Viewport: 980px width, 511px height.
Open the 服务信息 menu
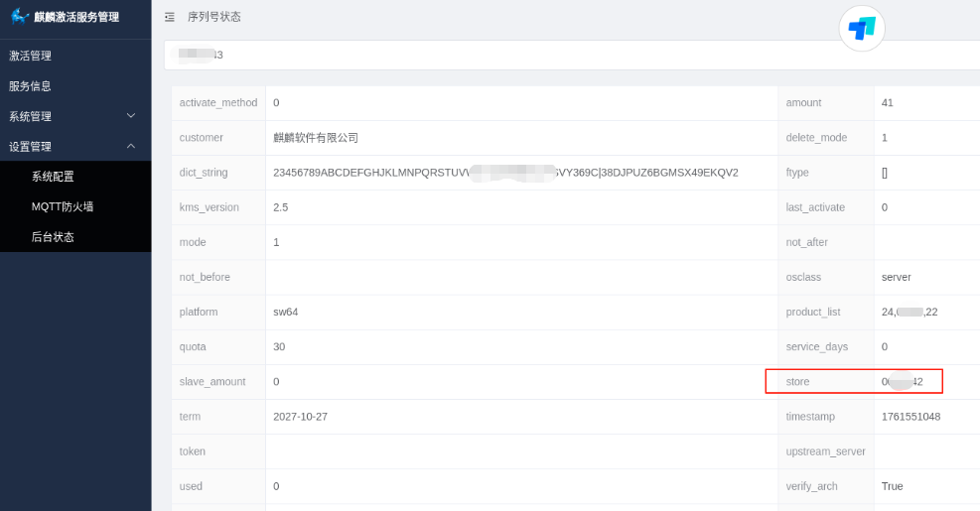click(31, 86)
